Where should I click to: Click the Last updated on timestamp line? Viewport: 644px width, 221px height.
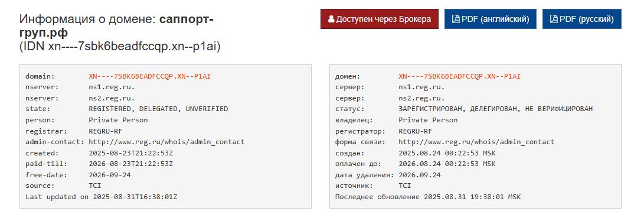[102, 197]
